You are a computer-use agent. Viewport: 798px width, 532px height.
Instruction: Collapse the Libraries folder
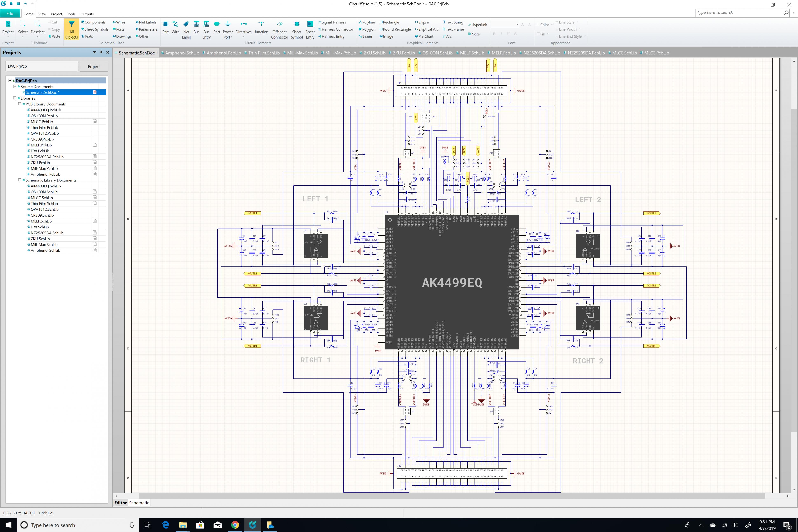pyautogui.click(x=15, y=98)
